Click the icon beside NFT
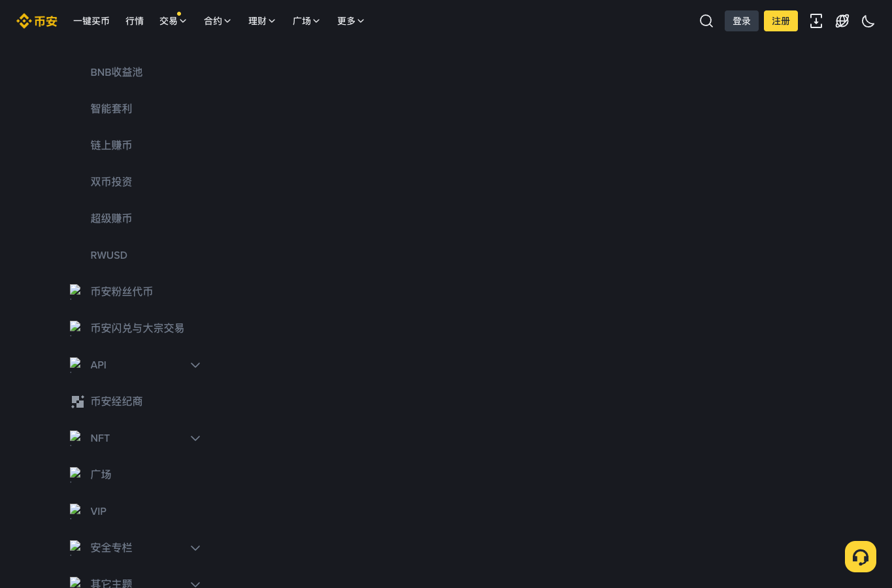This screenshot has width=892, height=588. 76,438
